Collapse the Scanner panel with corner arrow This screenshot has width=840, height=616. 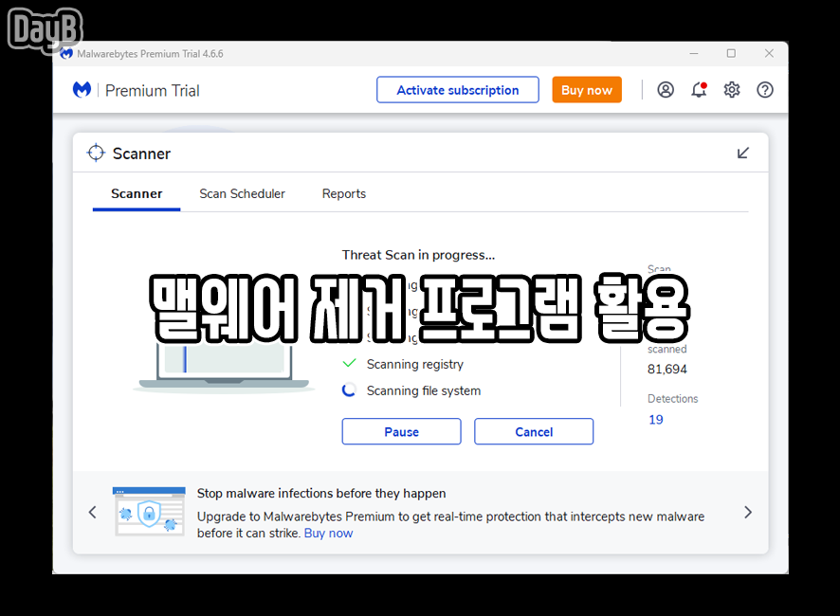743,153
